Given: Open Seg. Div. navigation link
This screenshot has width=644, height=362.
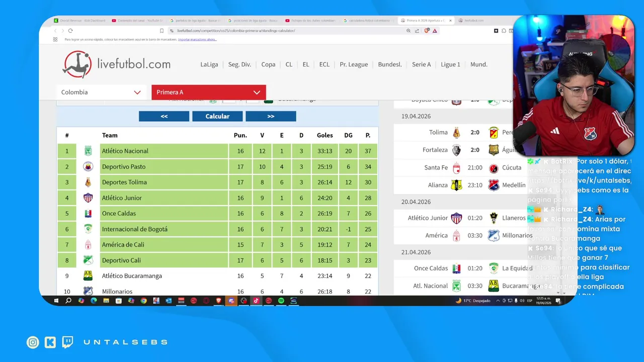Looking at the screenshot, I should pyautogui.click(x=239, y=64).
